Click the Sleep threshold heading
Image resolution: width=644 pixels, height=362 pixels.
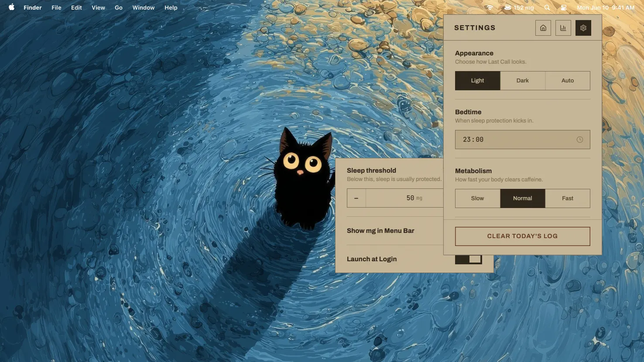[371, 171]
